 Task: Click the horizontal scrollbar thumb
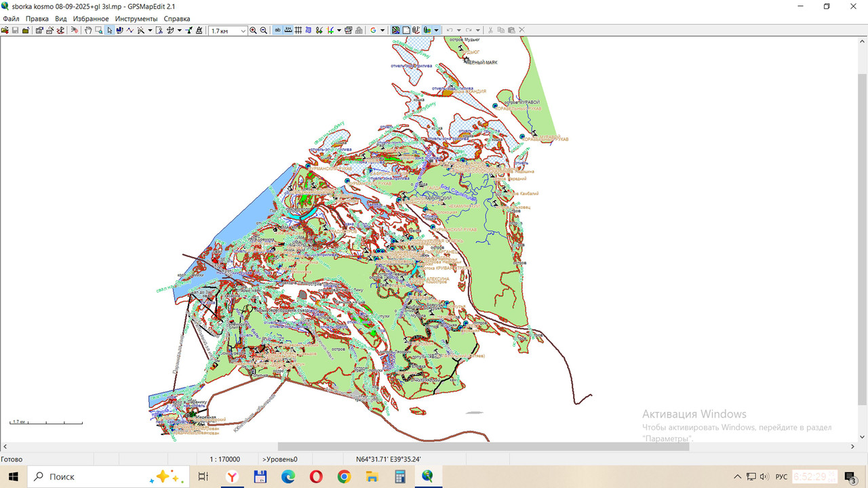(484, 447)
